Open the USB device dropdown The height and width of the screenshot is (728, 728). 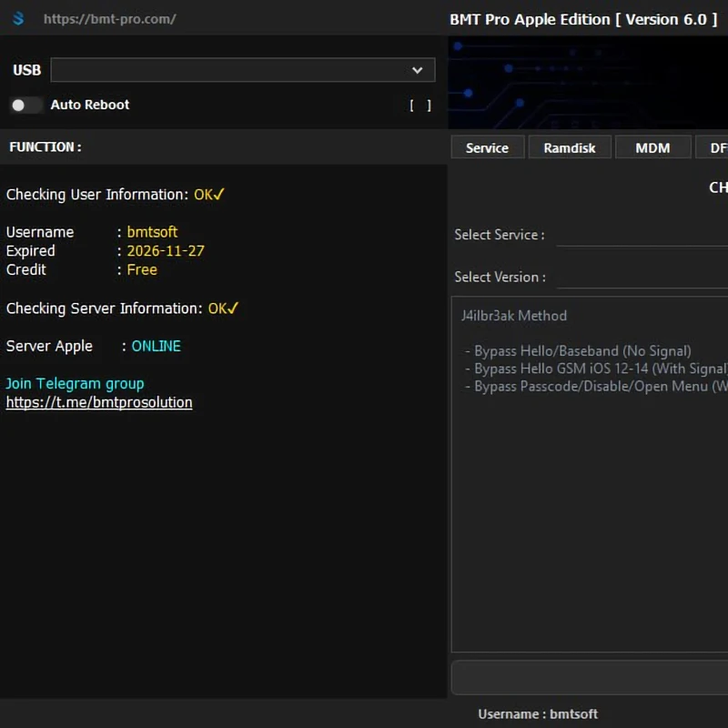tap(243, 70)
